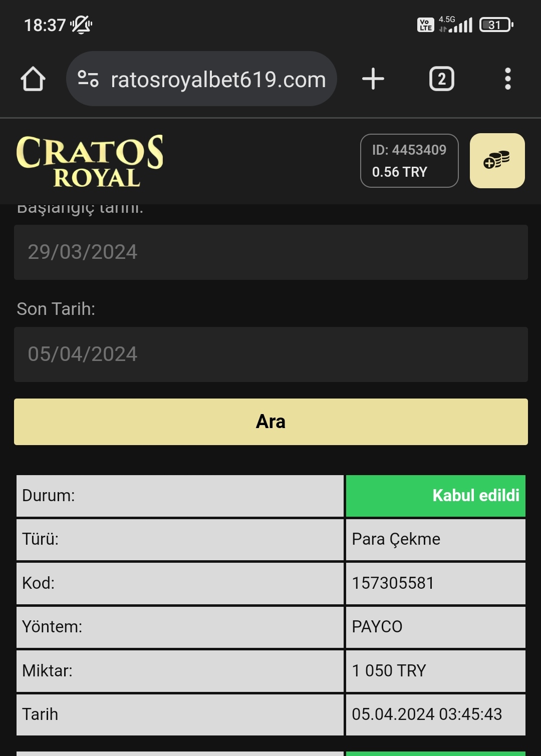541x756 pixels.
Task: Tap the transaction code 157305581
Action: 435,583
